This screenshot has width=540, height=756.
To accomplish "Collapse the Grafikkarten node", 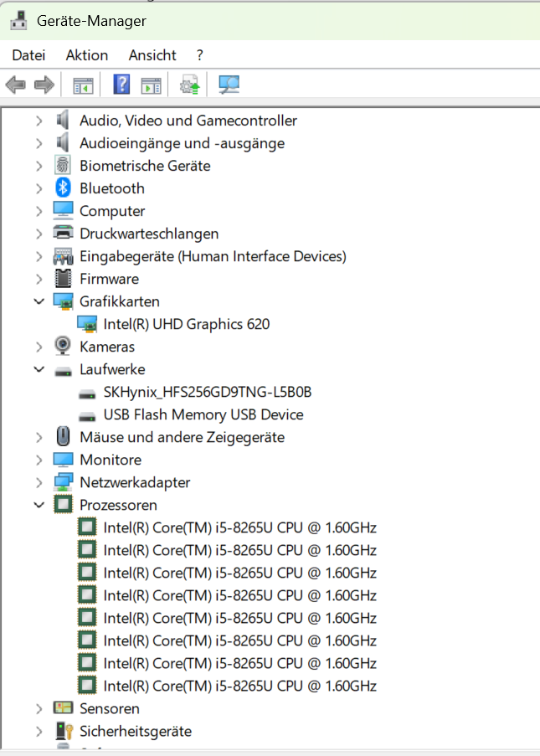I will coord(39,301).
